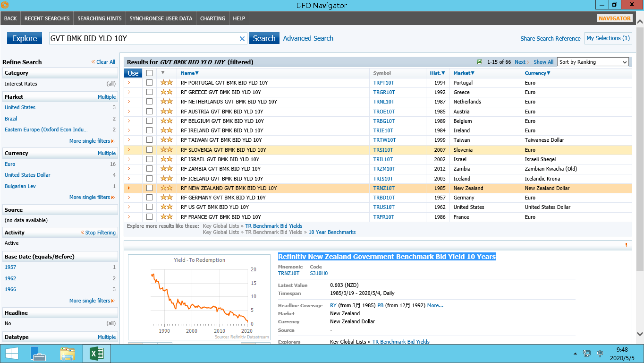Click the GVT BMK BID YLD search field

[x=142, y=39]
